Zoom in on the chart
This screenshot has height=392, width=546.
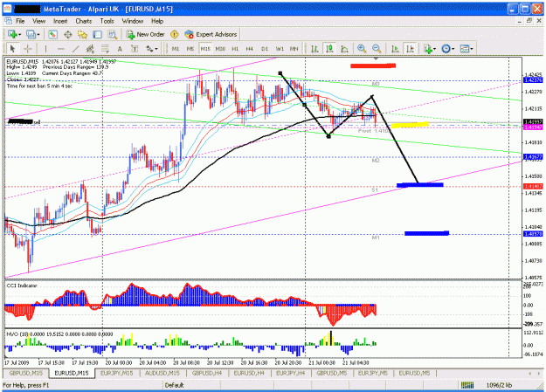362,49
